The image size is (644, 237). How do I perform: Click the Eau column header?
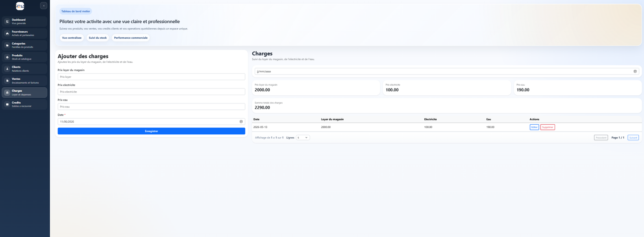point(489,120)
